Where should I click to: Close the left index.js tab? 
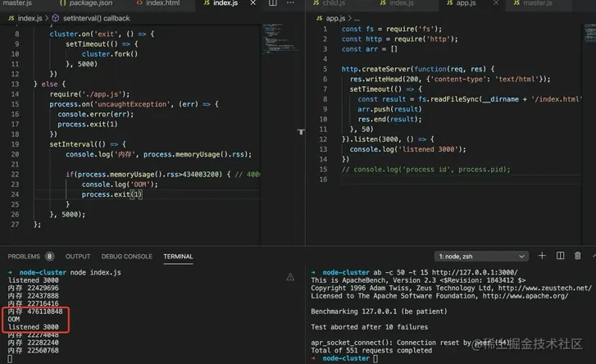tap(253, 3)
